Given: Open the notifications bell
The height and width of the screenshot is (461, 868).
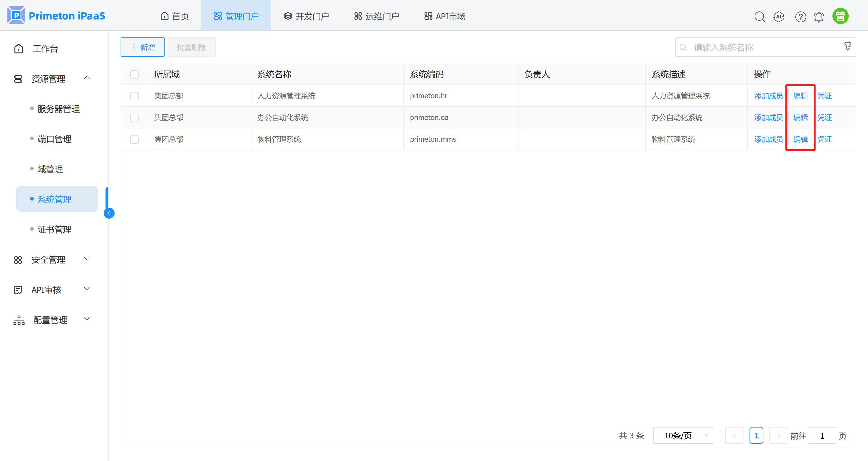Looking at the screenshot, I should point(819,17).
